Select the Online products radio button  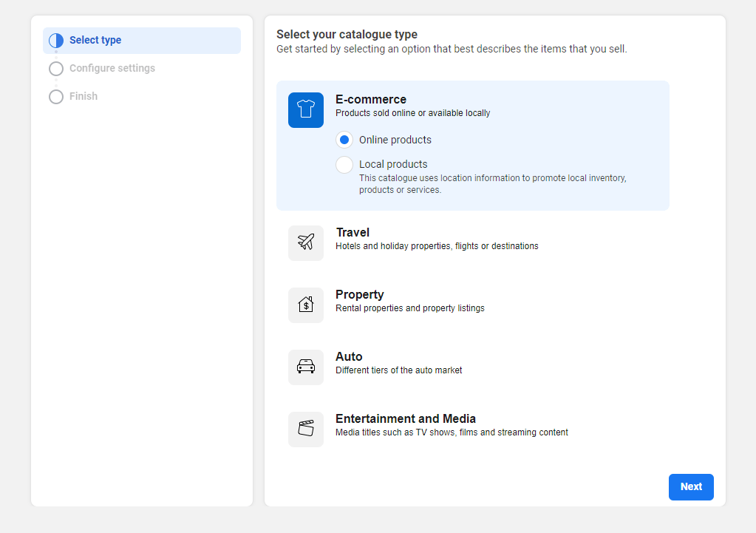tap(344, 140)
